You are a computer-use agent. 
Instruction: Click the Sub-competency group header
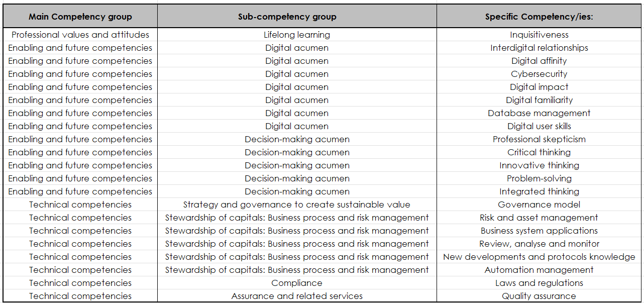[x=297, y=17]
